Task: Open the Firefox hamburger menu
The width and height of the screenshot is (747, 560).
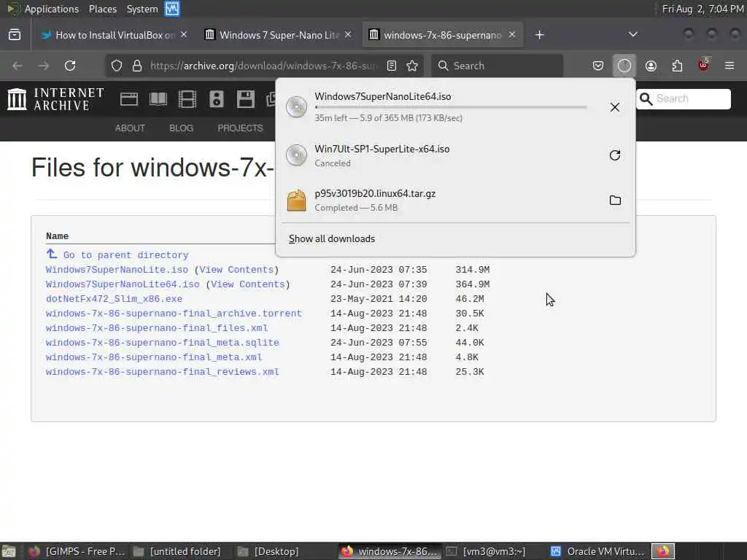Action: [x=729, y=66]
